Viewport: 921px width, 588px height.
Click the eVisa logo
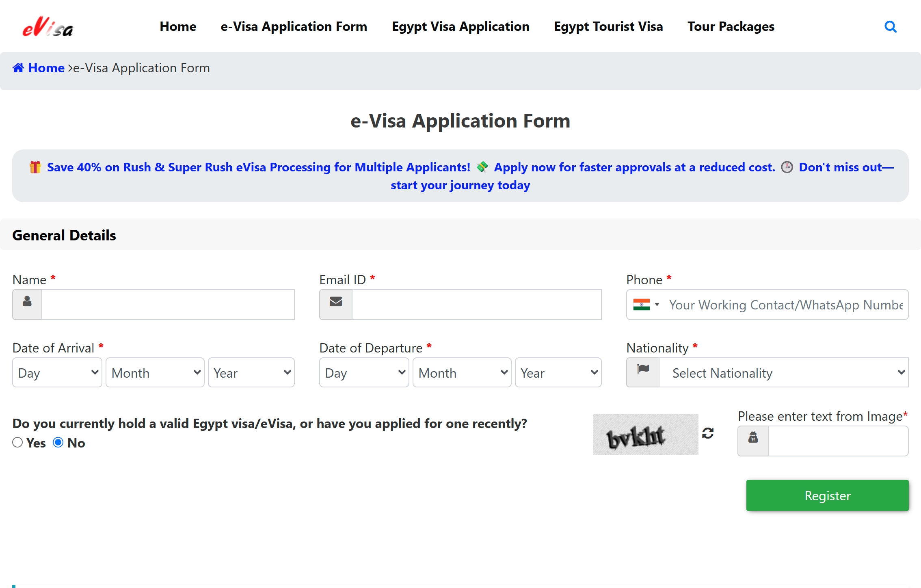(48, 27)
